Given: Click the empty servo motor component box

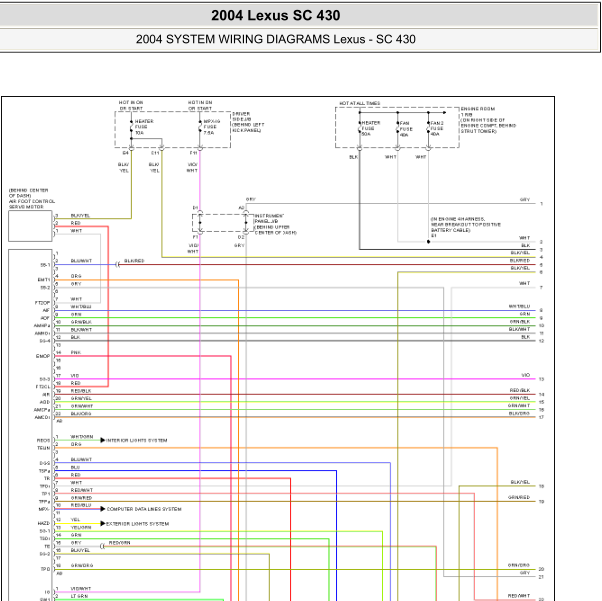Looking at the screenshot, I should point(30,226).
